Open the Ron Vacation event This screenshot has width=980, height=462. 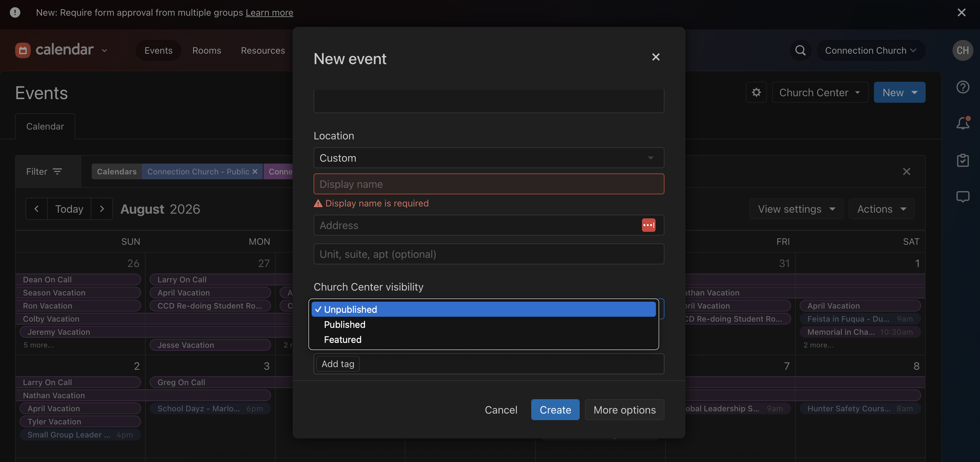(x=78, y=306)
